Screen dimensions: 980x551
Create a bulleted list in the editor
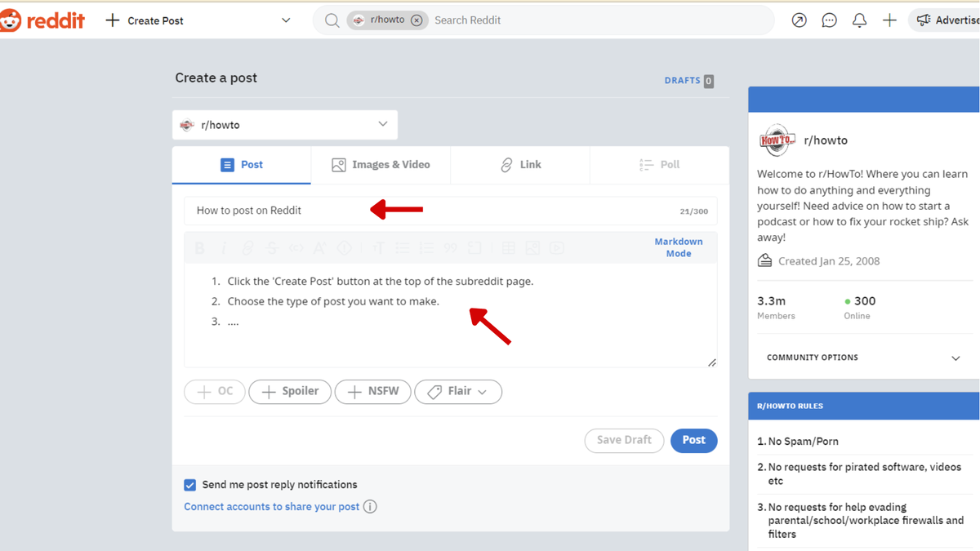[402, 247]
